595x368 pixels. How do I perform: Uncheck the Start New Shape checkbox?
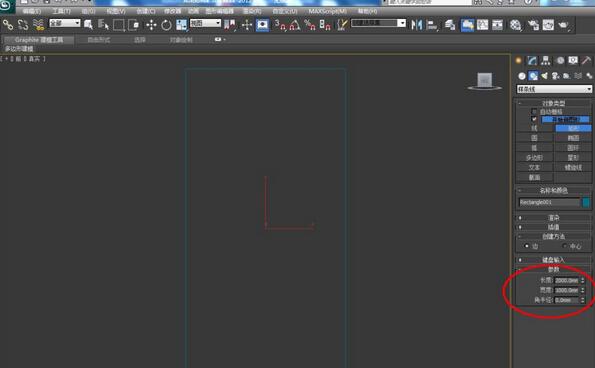click(534, 119)
